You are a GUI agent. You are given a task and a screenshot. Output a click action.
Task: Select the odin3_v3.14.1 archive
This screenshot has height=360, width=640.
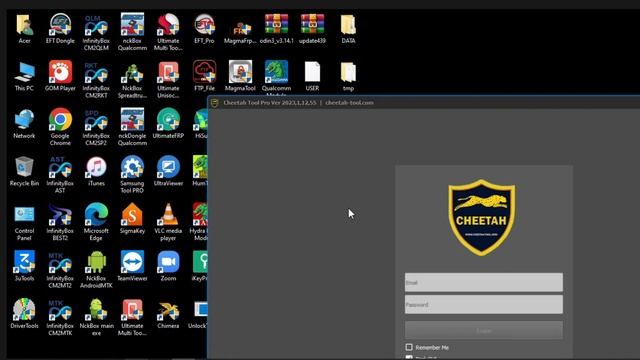276,25
